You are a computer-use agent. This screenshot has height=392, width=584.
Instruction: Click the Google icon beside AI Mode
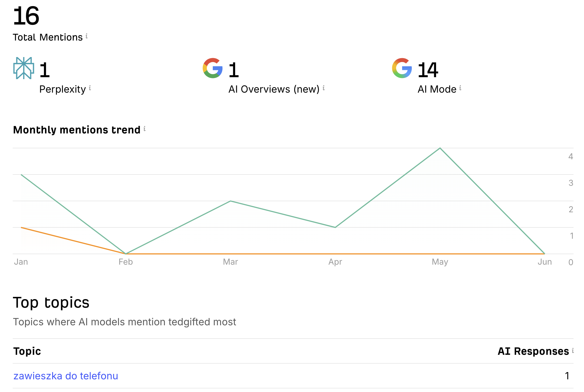[402, 68]
